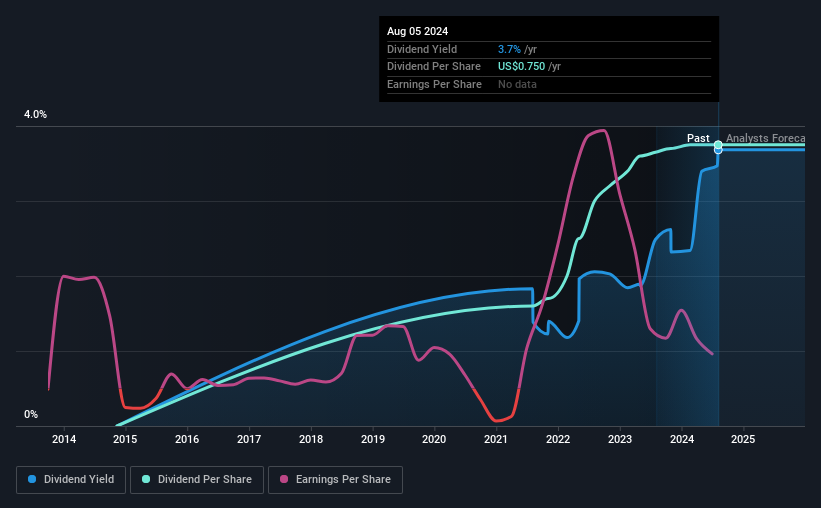Click the 2018 x-axis label
The image size is (821, 508).
(x=311, y=439)
